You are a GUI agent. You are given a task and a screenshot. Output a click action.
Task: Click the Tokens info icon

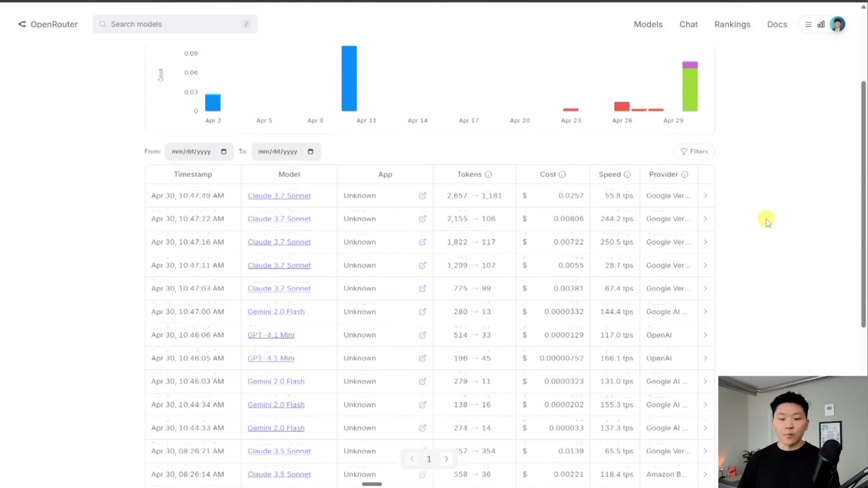[488, 174]
